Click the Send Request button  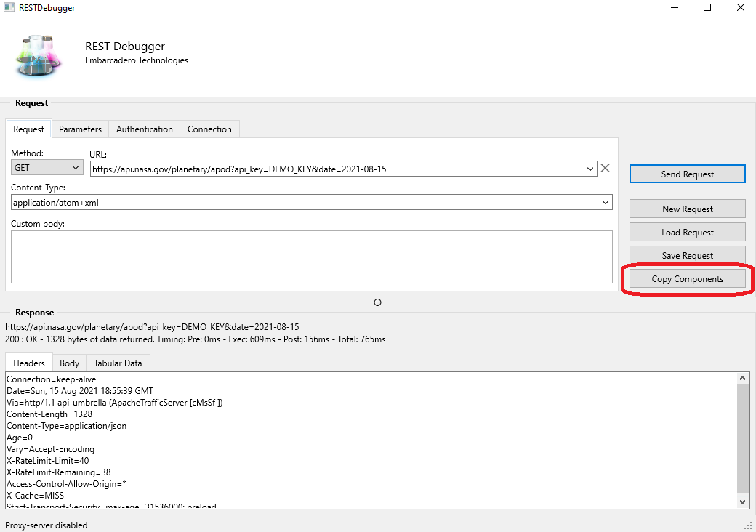[x=686, y=174]
